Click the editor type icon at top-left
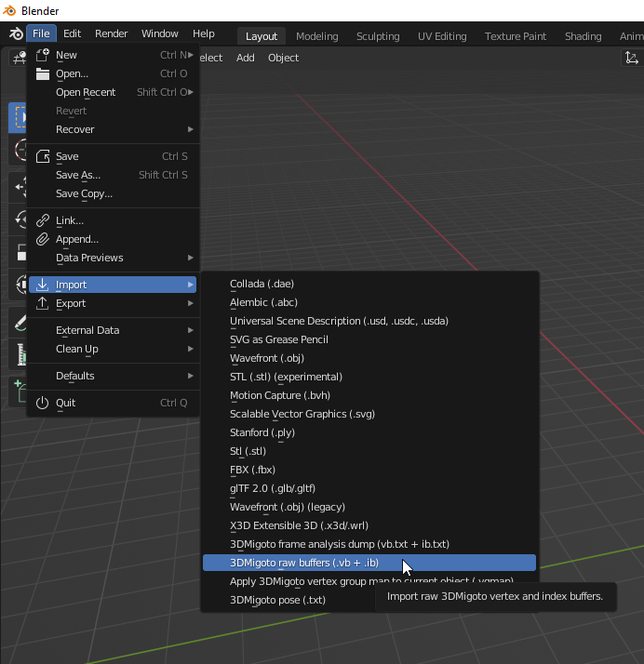The image size is (644, 664). click(x=19, y=58)
